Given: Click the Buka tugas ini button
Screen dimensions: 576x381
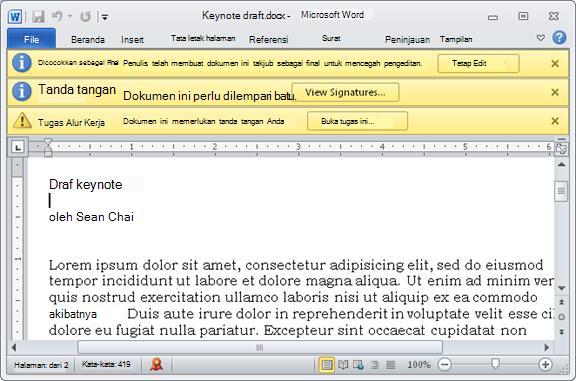Looking at the screenshot, I should (357, 121).
